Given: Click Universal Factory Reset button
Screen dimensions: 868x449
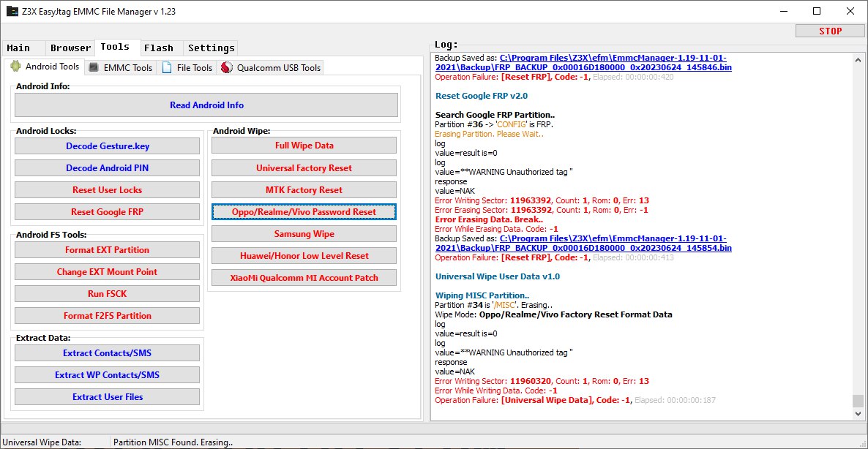Looking at the screenshot, I should pyautogui.click(x=304, y=168).
